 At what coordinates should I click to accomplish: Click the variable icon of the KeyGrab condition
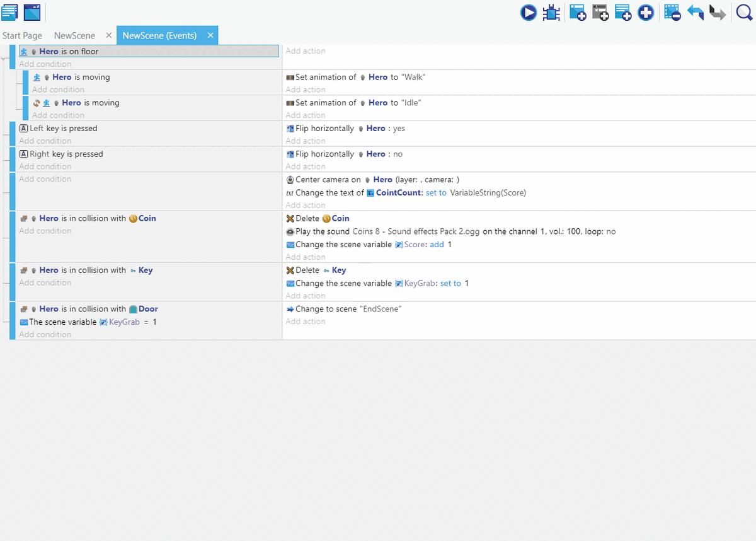coord(23,322)
